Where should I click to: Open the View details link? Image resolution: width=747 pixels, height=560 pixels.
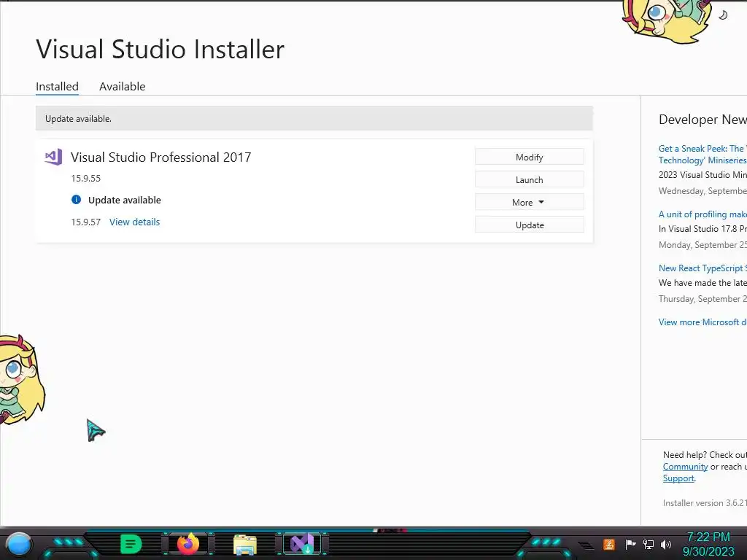(135, 222)
